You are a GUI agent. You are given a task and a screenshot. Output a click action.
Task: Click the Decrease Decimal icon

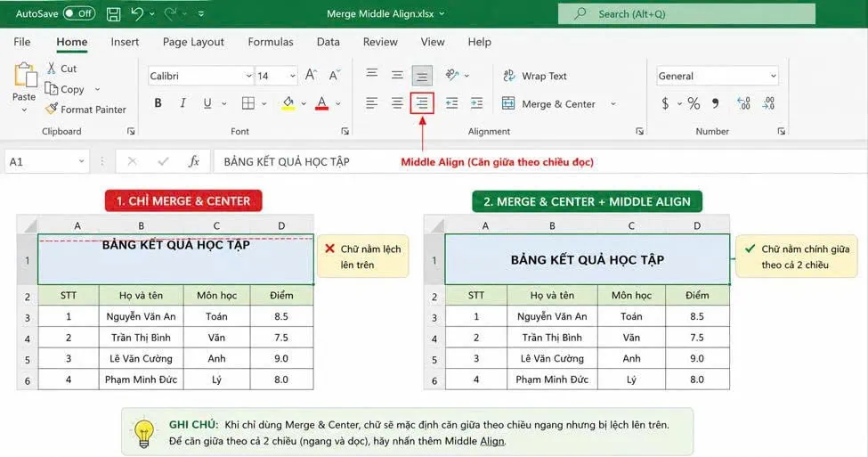click(x=768, y=103)
